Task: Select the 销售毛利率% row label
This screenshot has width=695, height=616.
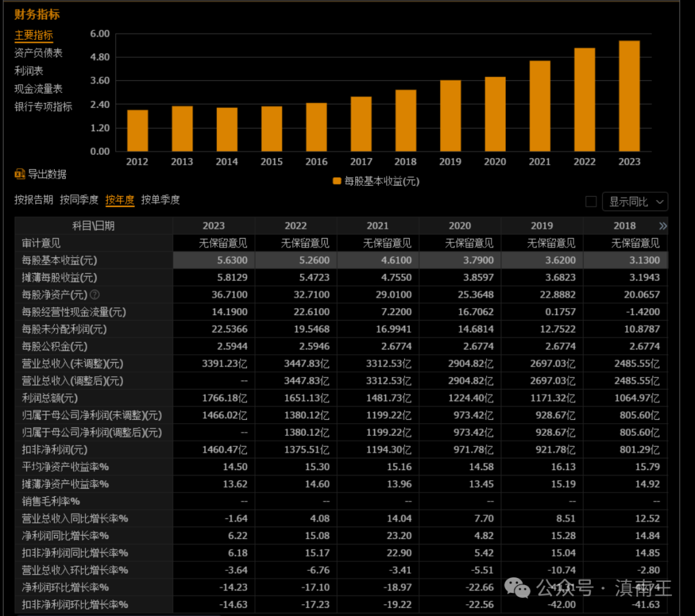Action: pos(51,502)
